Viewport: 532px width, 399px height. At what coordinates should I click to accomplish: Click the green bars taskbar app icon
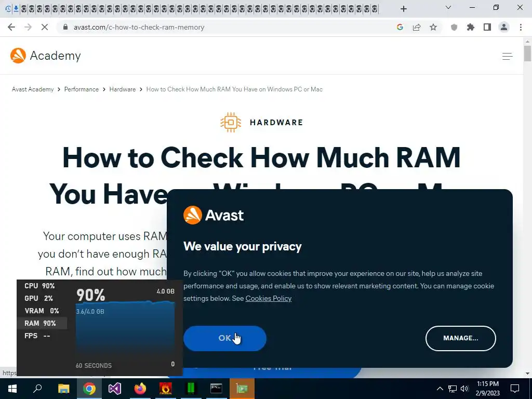191,389
